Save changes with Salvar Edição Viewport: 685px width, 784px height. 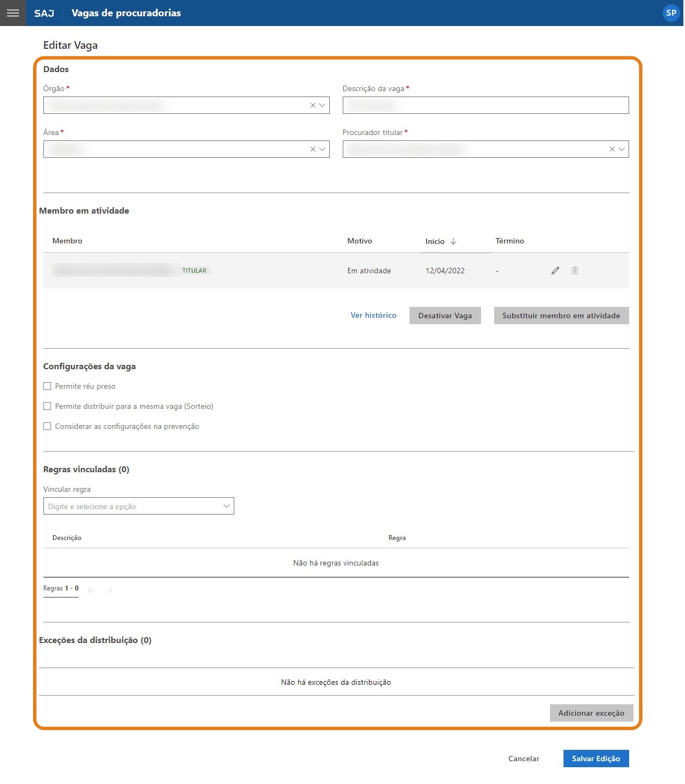(596, 759)
